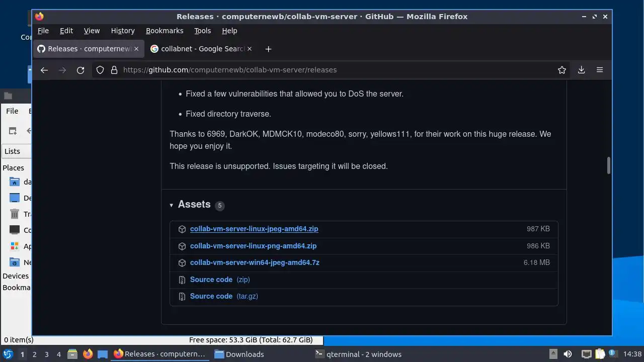Viewport: 644px width, 362px height.
Task: Switch to virtual desktop 2
Action: [x=34, y=354]
